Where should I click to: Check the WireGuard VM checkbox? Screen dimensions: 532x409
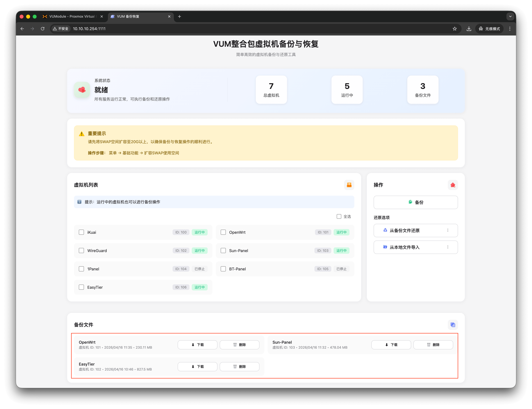(81, 251)
